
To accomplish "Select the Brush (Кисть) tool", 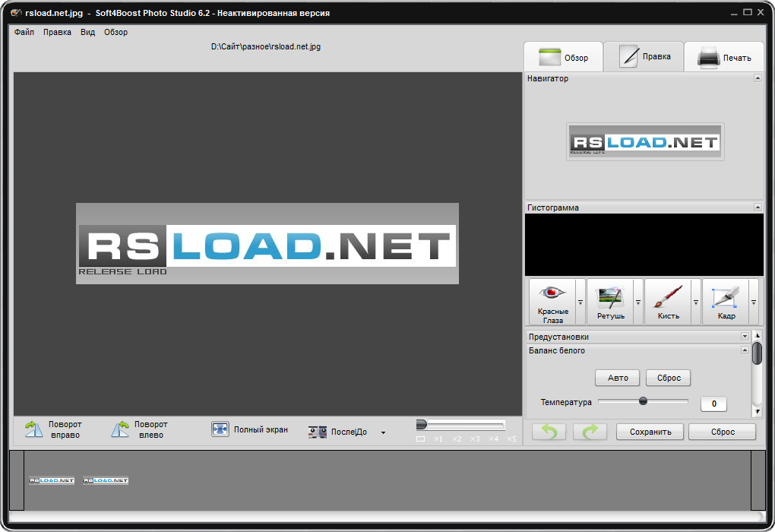I will pyautogui.click(x=668, y=302).
